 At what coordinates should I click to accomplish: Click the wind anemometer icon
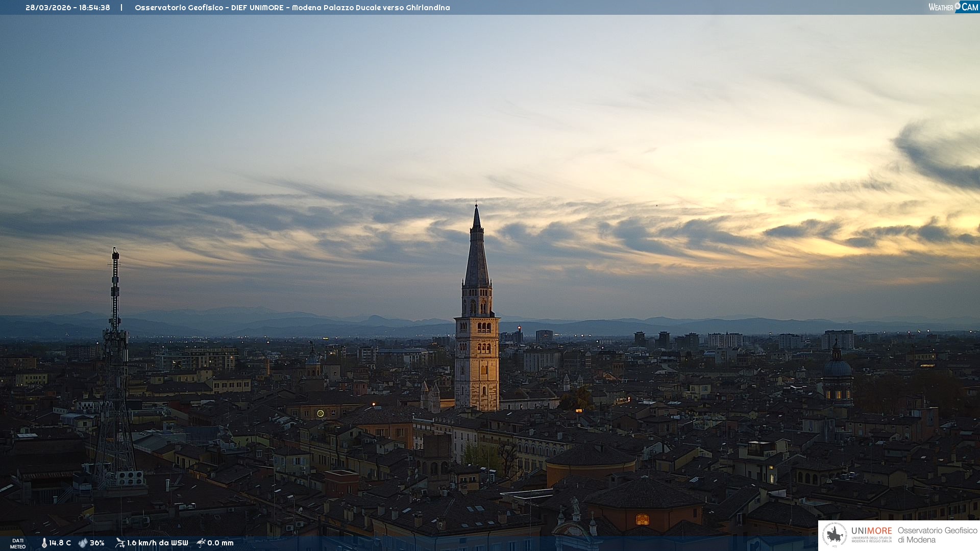120,543
